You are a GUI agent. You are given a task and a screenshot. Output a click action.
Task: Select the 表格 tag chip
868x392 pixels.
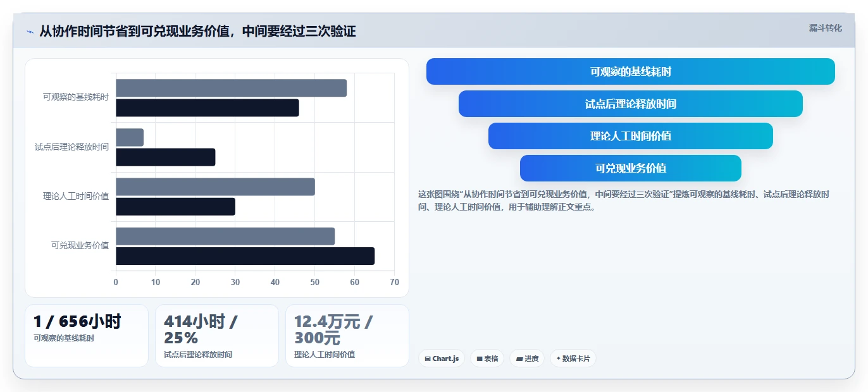[x=487, y=358]
